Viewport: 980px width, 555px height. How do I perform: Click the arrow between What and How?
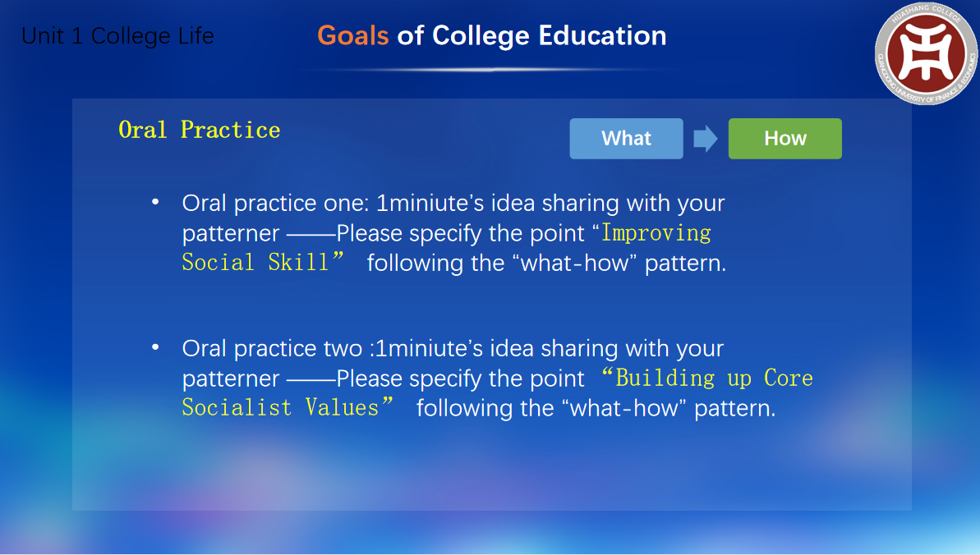click(705, 139)
